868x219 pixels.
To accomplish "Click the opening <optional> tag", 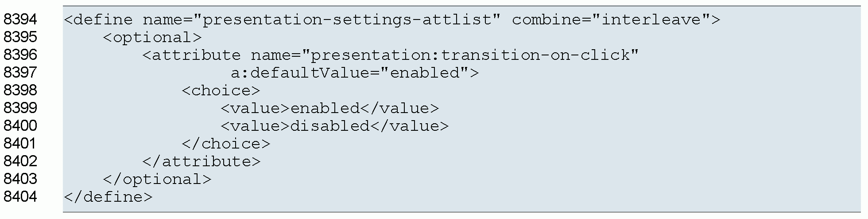I will [152, 37].
